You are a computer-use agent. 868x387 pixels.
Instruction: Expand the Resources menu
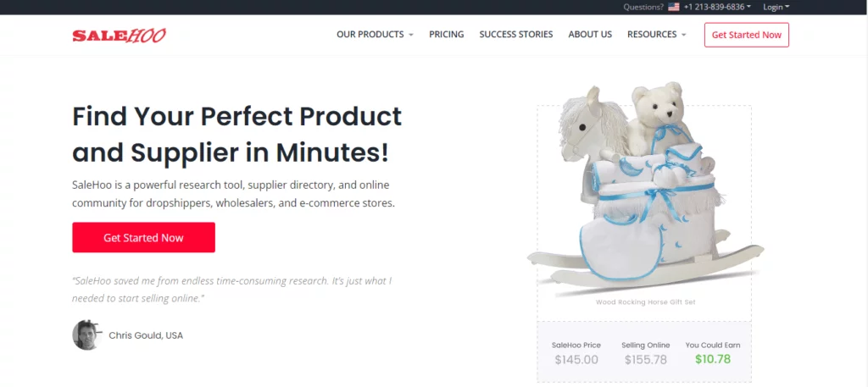pyautogui.click(x=657, y=34)
